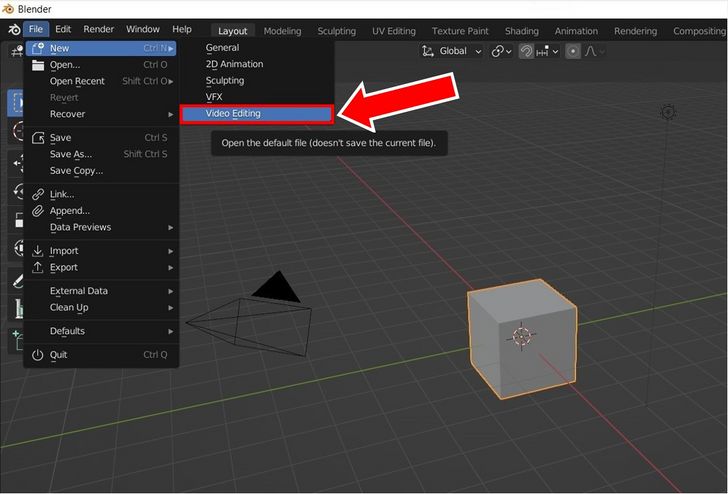Image resolution: width=728 pixels, height=494 pixels.
Task: Click the New entry in File menu
Action: click(101, 48)
